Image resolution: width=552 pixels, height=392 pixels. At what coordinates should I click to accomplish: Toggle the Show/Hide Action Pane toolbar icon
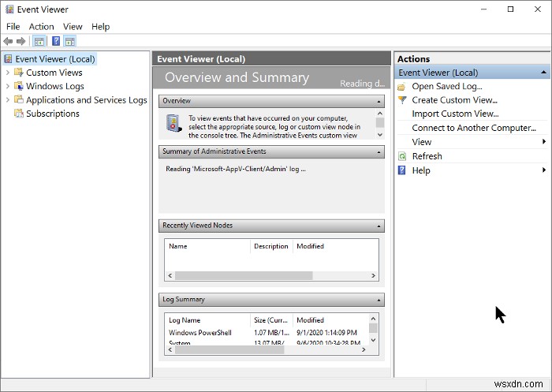(70, 41)
